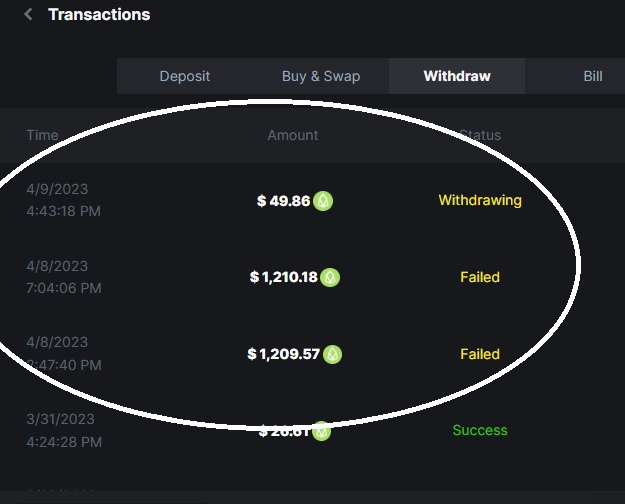
Task: Click the Failed status for $1,210.18
Action: 480,277
